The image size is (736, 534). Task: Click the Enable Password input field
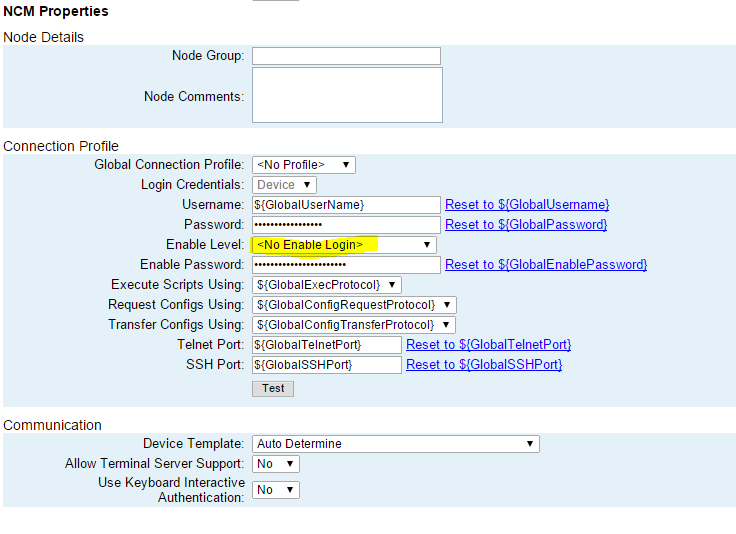click(346, 265)
